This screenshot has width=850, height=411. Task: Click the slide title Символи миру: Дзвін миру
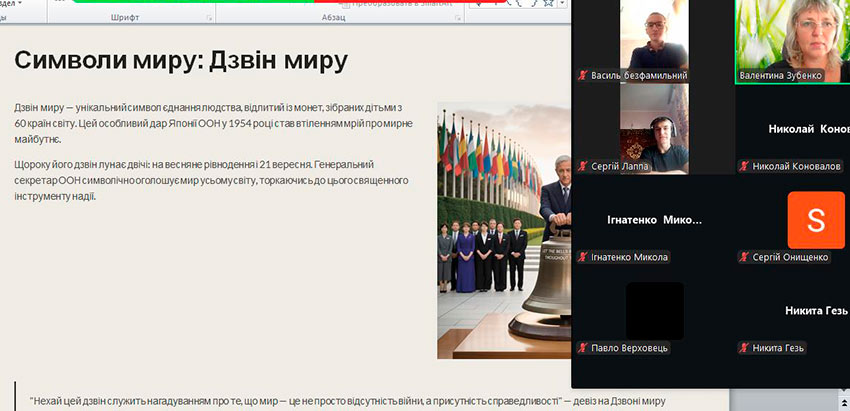(181, 61)
